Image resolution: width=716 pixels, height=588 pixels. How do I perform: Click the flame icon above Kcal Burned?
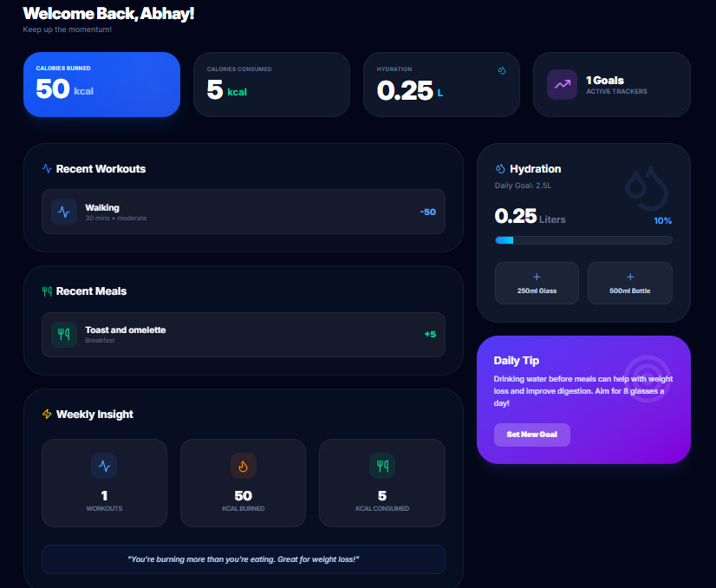click(x=243, y=466)
